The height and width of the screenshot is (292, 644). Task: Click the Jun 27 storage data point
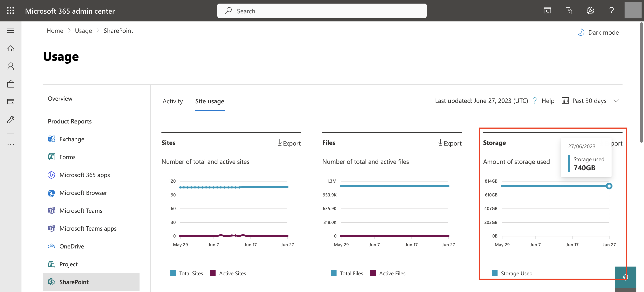(609, 186)
